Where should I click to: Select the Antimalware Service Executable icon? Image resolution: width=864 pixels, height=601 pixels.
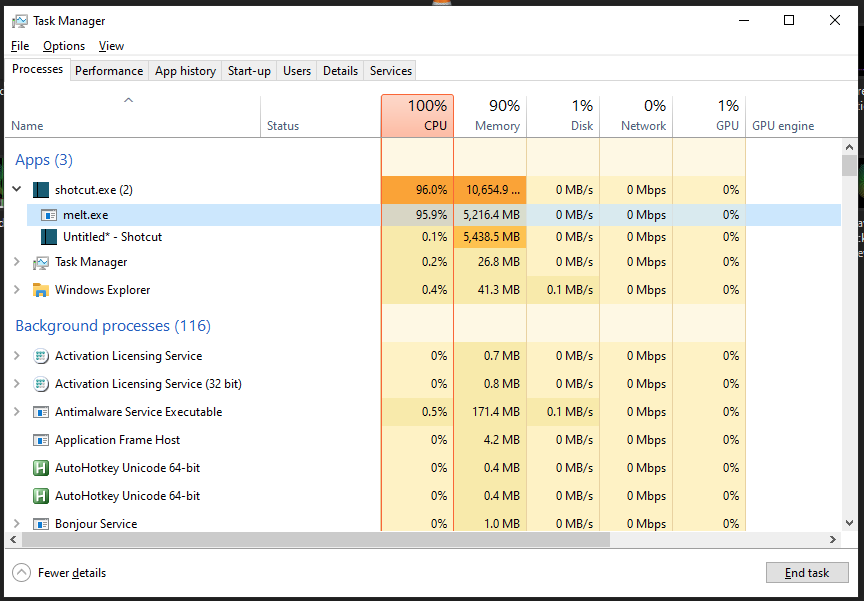click(41, 411)
